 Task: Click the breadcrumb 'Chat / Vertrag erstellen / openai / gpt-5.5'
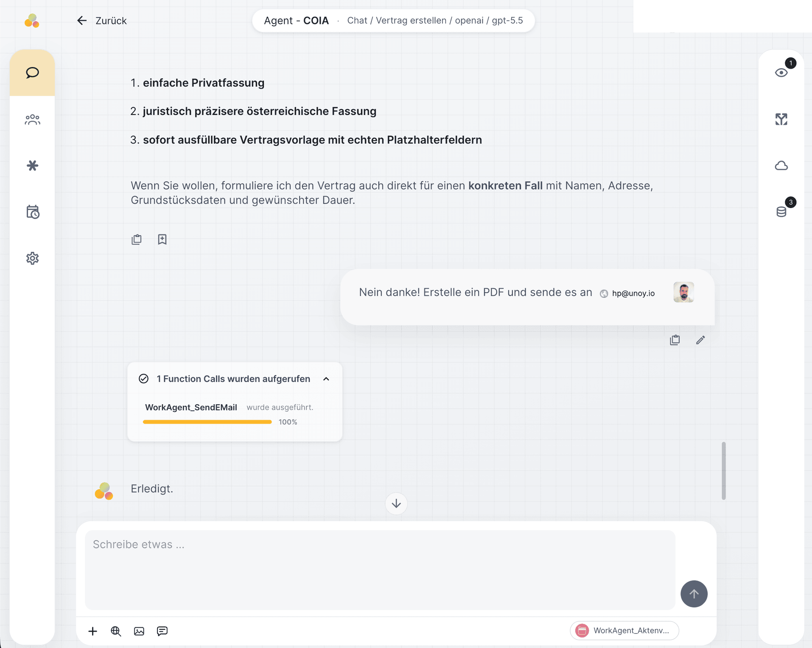[435, 20]
